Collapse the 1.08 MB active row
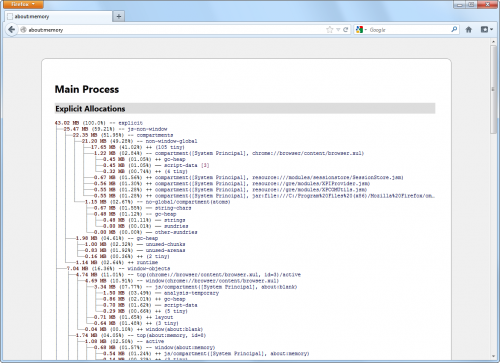Screen dimensions: 500x363 124,341
